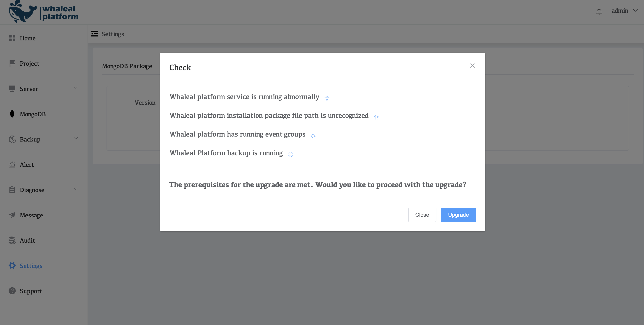The height and width of the screenshot is (325, 644).
Task: Open the Diagnose menu item
Action: coord(32,190)
